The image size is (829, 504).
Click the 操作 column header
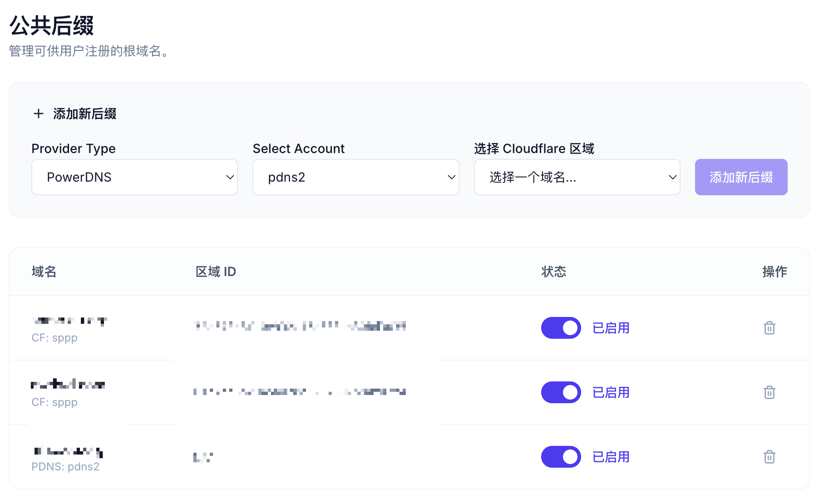tap(775, 272)
